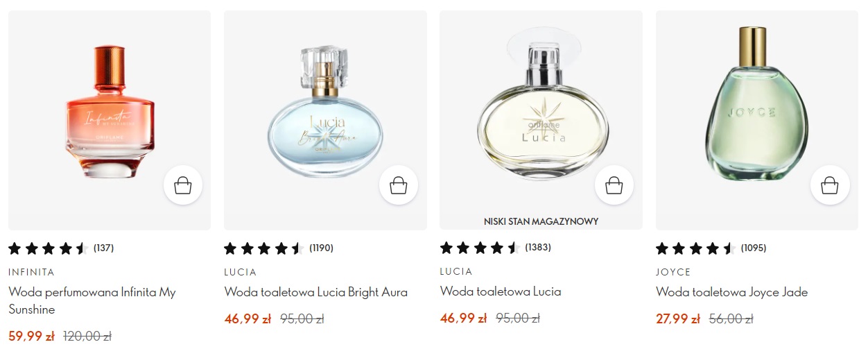Open the Woda toaletowa Lucia Bright Aura link

pos(316,292)
